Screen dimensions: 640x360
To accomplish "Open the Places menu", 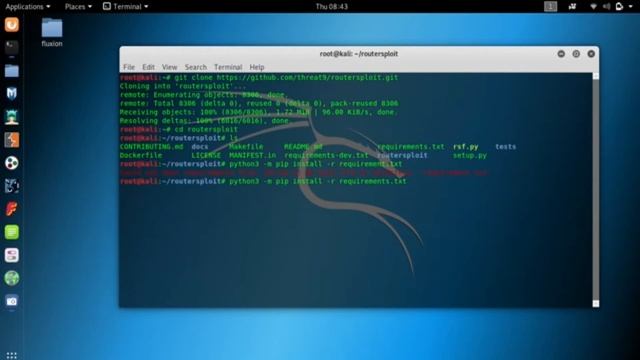I will (78, 7).
